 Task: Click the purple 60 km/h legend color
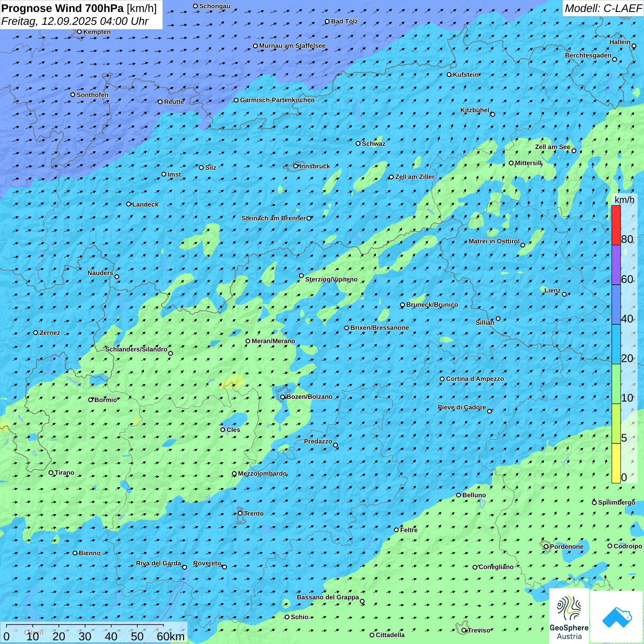tap(616, 265)
